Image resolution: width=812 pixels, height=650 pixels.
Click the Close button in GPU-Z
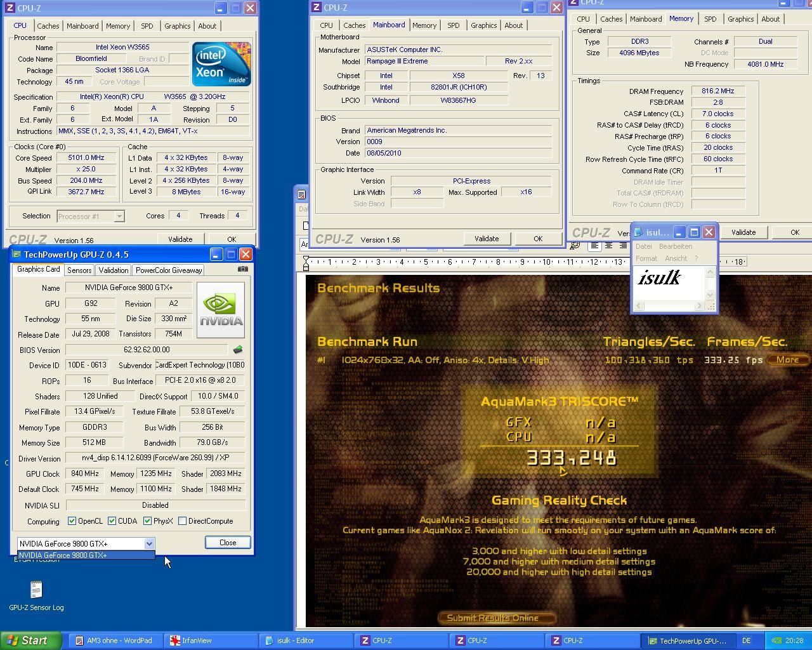(x=228, y=543)
